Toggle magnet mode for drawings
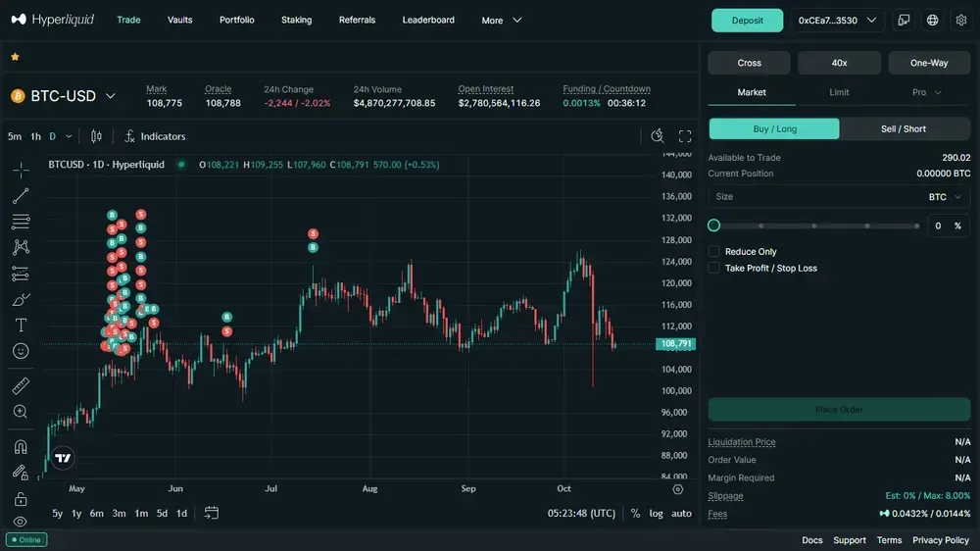Image resolution: width=980 pixels, height=551 pixels. coord(21,446)
